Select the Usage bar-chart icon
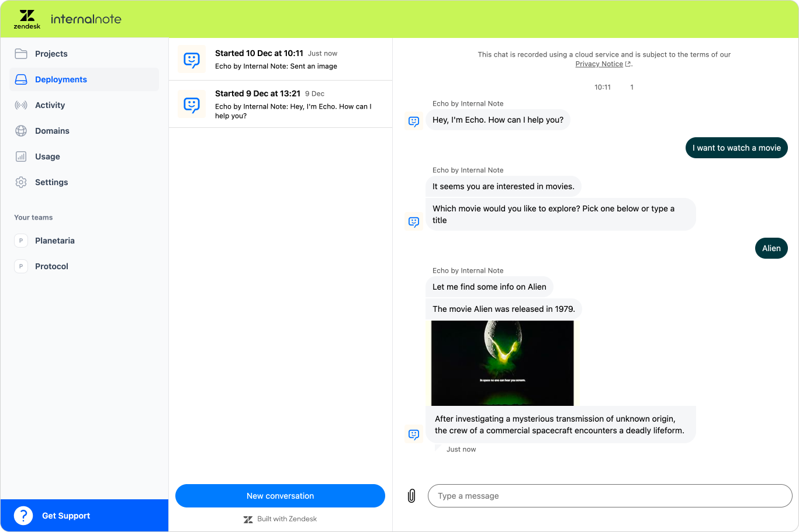This screenshot has height=532, width=799. pyautogui.click(x=21, y=156)
